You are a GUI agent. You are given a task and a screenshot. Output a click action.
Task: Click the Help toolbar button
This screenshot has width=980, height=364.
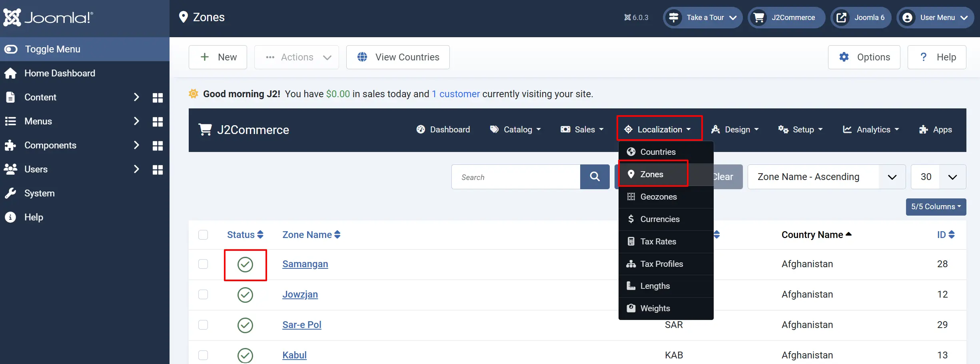click(x=937, y=57)
